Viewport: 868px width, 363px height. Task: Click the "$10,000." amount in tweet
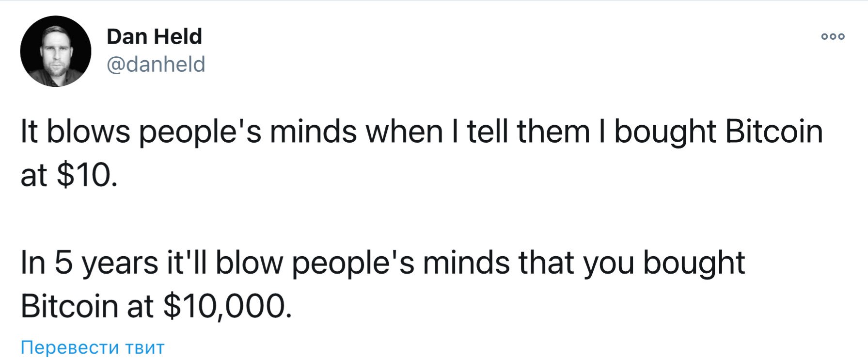point(228,306)
